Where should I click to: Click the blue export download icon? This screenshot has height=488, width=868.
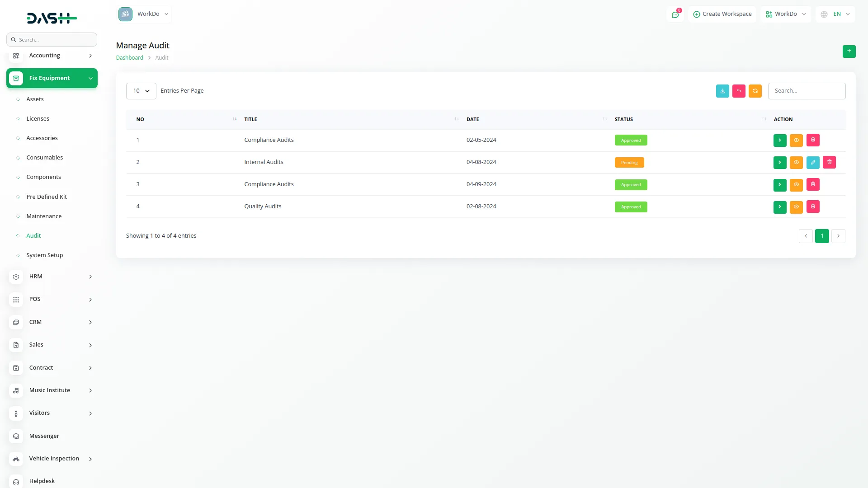click(722, 91)
